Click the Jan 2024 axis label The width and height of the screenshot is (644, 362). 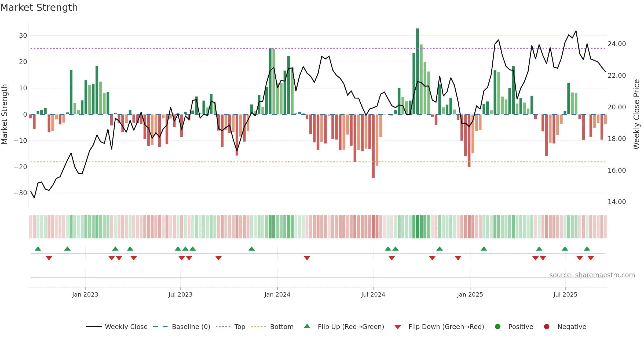pyautogui.click(x=277, y=294)
